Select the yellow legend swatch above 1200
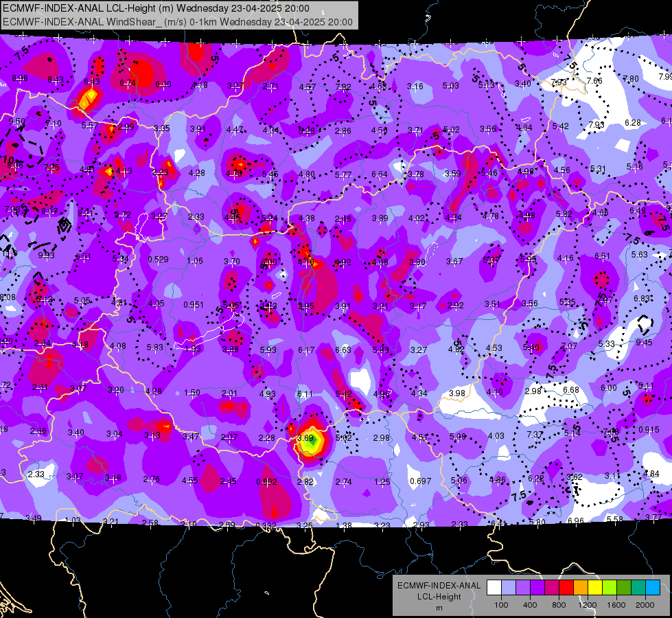Viewport: 672px width, 618px height. pyautogui.click(x=595, y=588)
